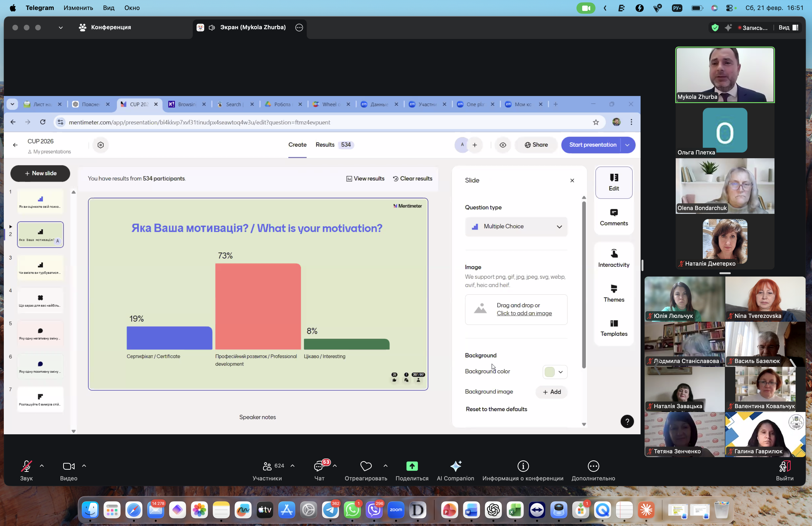Expand the participants options chevron
Image resolution: width=812 pixels, height=526 pixels.
click(x=292, y=466)
